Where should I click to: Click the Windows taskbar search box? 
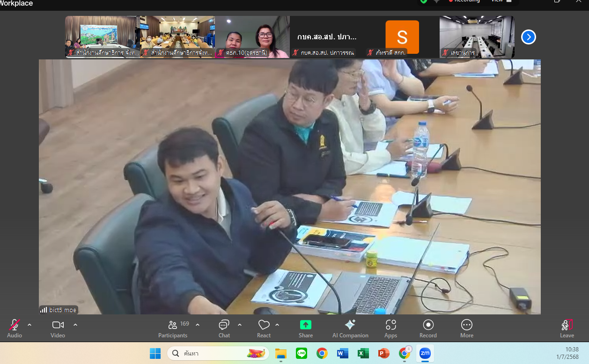tap(218, 353)
